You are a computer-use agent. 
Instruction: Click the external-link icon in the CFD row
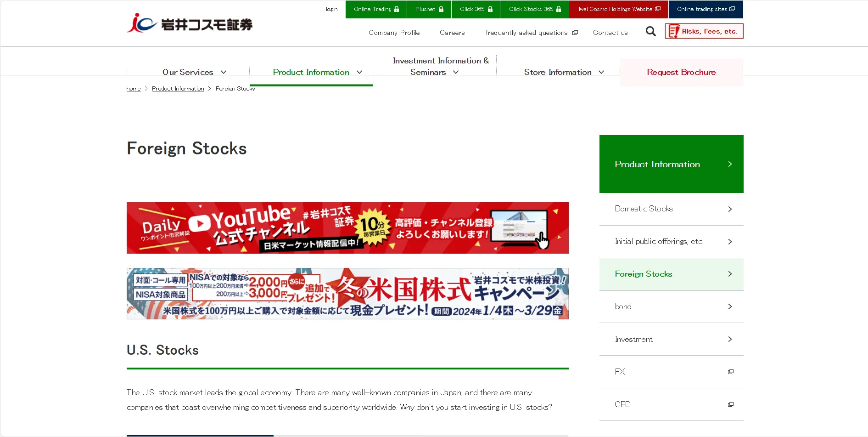click(731, 404)
